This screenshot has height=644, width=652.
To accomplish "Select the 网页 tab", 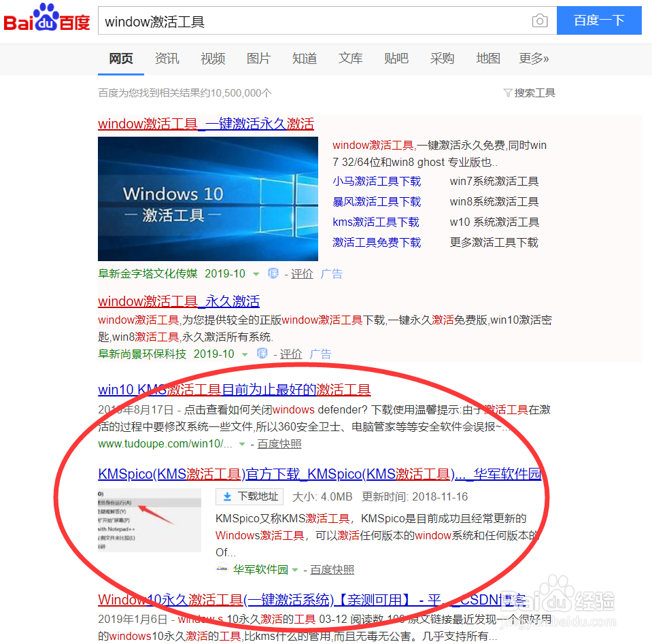I will (x=121, y=58).
